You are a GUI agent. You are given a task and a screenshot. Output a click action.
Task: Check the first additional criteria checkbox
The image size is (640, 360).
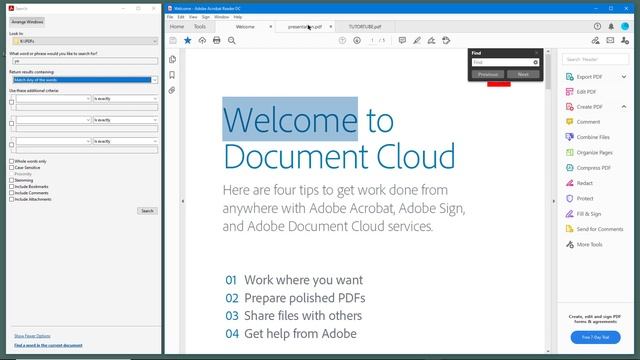pyautogui.click(x=11, y=102)
